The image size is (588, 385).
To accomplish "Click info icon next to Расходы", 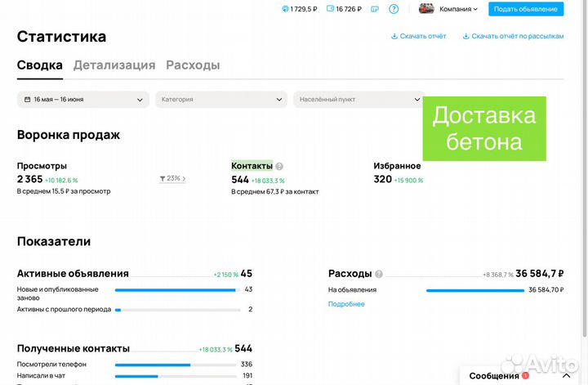I will [x=379, y=274].
